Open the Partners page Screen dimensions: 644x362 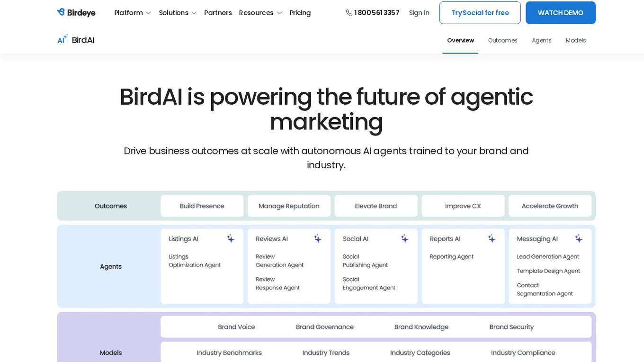tap(218, 13)
